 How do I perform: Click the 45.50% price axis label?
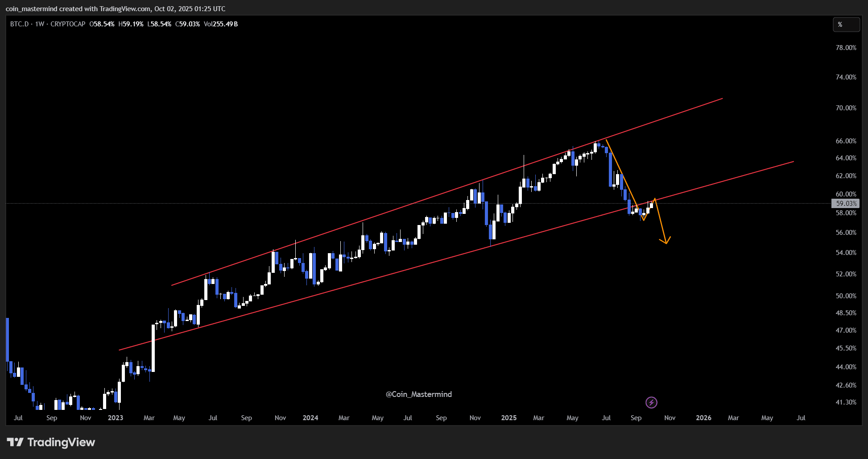pyautogui.click(x=846, y=348)
